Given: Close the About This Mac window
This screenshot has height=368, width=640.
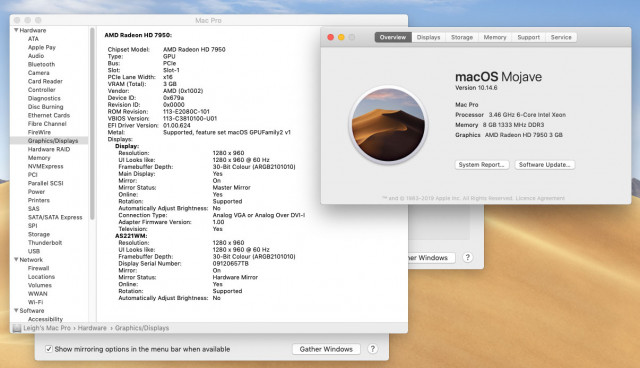Looking at the screenshot, I should point(331,37).
